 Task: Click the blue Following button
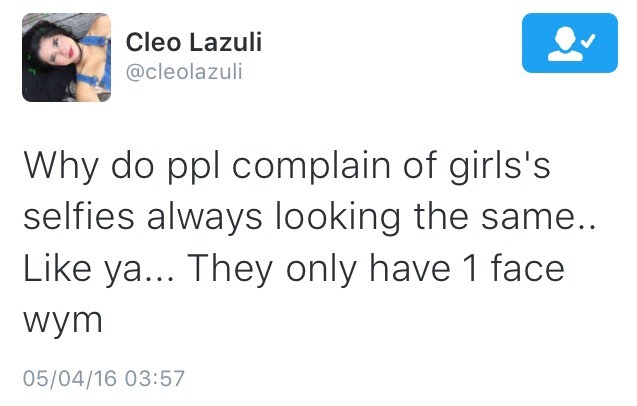click(563, 42)
